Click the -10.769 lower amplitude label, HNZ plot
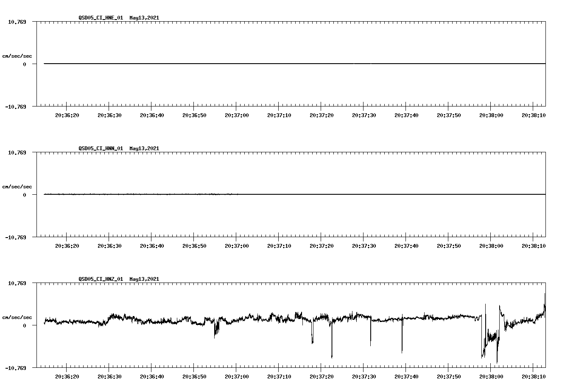 (x=16, y=367)
